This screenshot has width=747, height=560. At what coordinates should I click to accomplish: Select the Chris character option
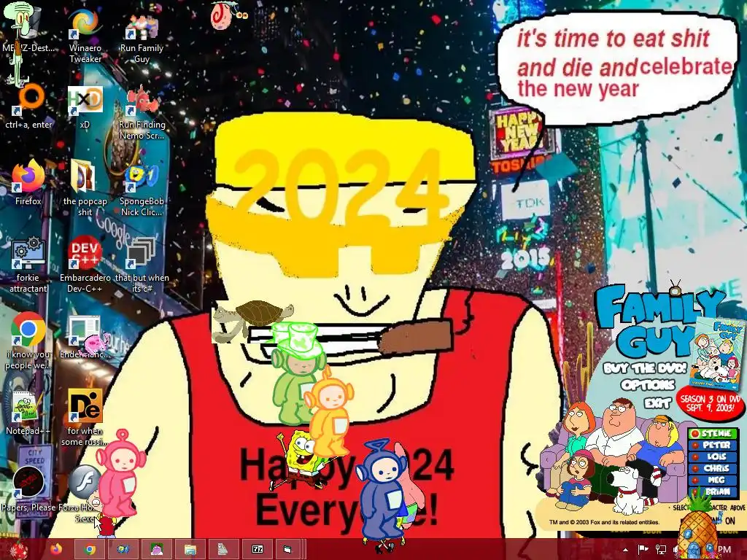712,468
